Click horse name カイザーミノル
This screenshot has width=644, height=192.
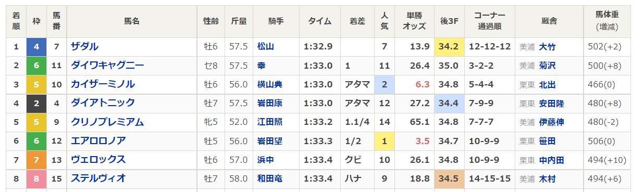[103, 84]
